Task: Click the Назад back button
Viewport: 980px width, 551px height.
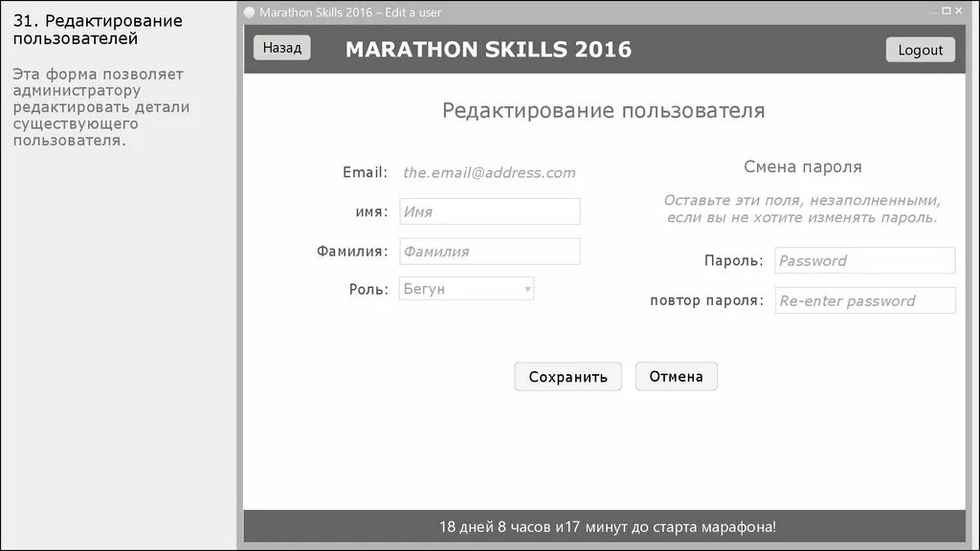Action: coord(282,48)
